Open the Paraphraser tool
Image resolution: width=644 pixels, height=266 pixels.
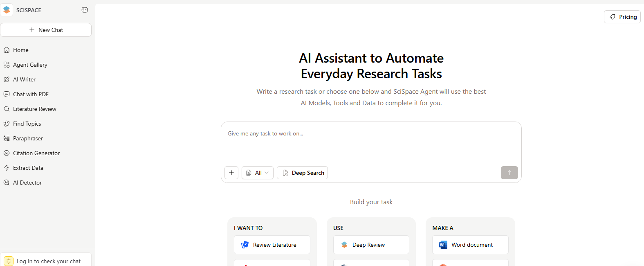point(28,138)
